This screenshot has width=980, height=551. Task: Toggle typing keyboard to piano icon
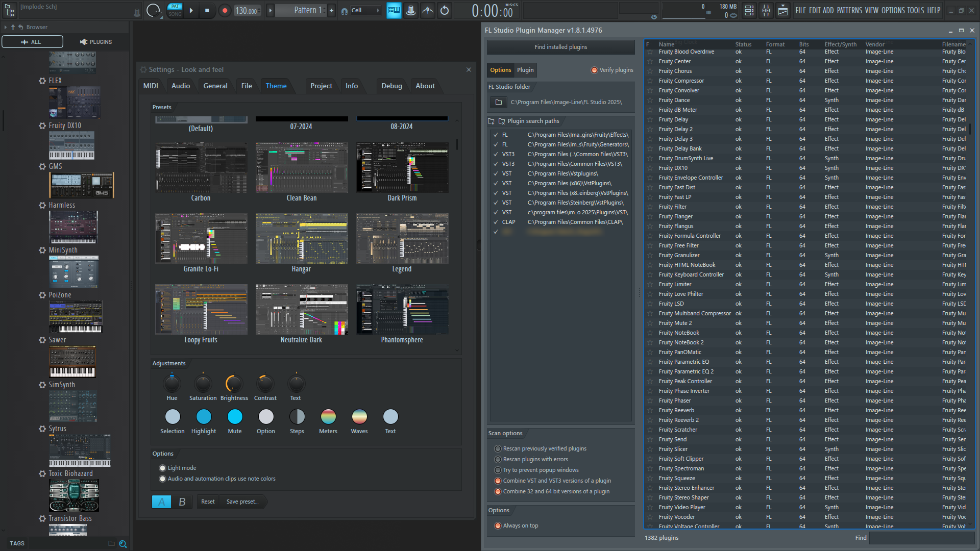pyautogui.click(x=394, y=10)
